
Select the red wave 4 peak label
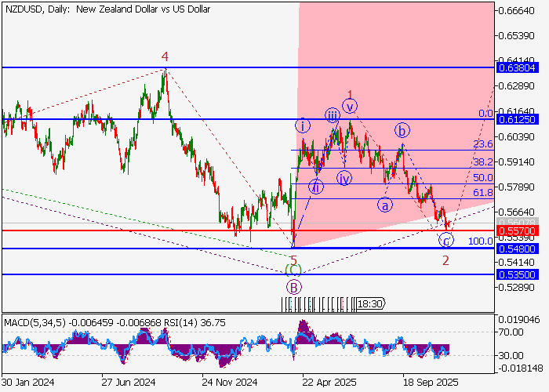165,56
